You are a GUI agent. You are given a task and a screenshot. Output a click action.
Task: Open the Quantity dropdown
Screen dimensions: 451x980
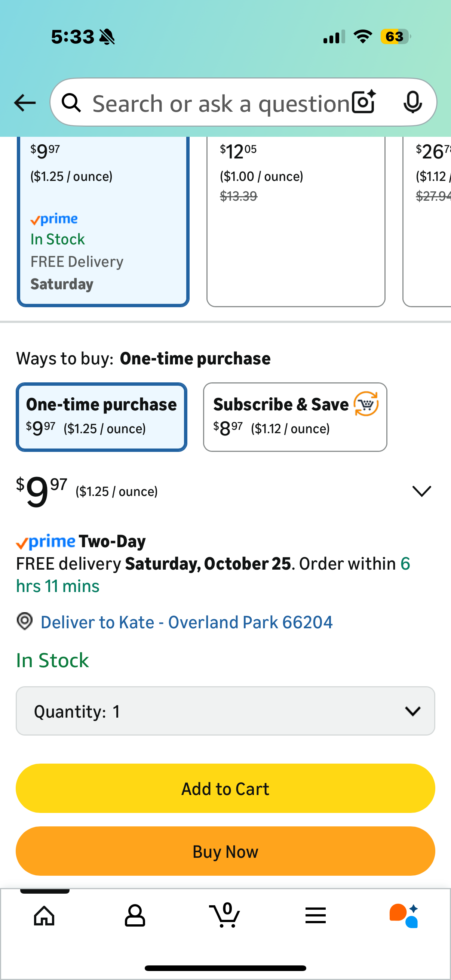pos(225,711)
